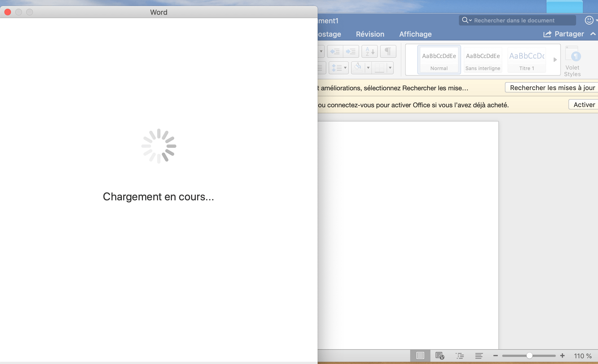Increase paragraph indent
This screenshot has height=364, width=598.
(351, 51)
